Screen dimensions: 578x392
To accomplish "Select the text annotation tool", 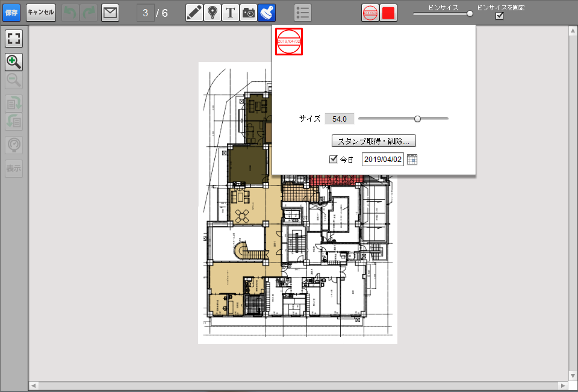I will click(x=230, y=13).
